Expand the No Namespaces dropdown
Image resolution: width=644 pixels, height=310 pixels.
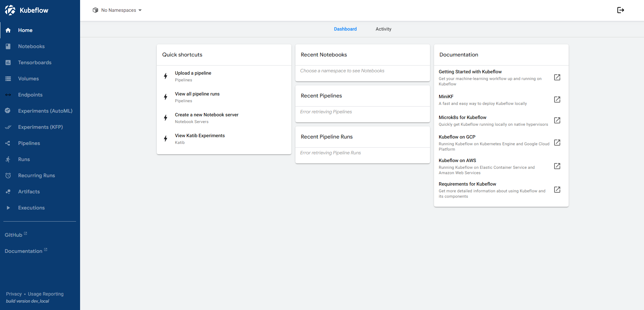pyautogui.click(x=117, y=10)
